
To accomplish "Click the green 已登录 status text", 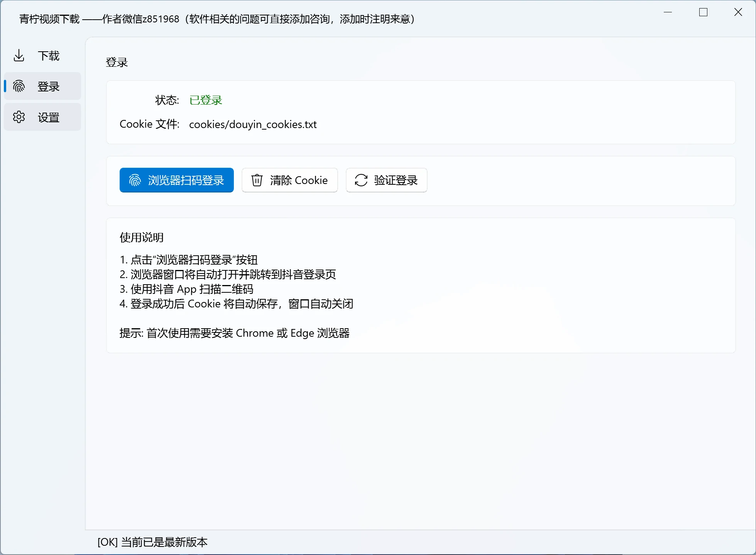I will 206,100.
